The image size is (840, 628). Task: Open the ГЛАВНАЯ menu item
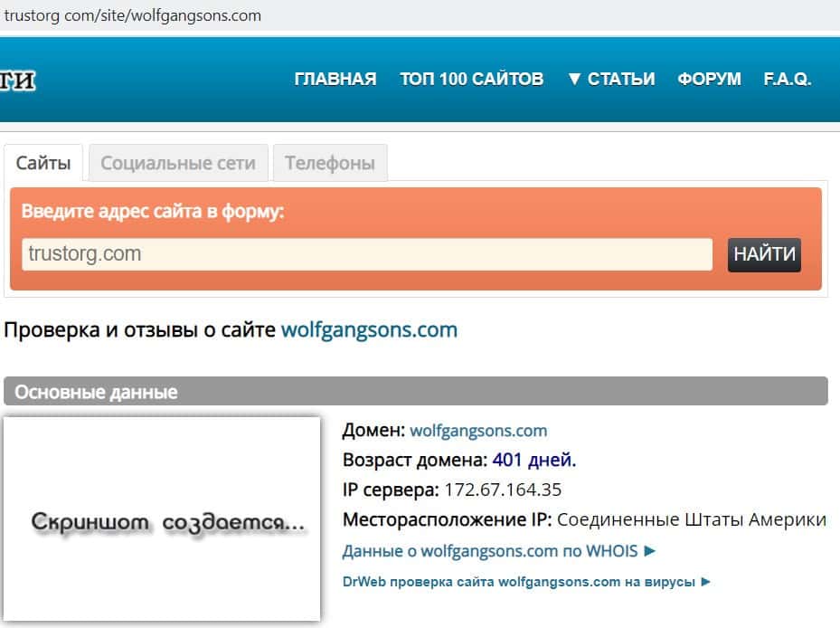335,79
